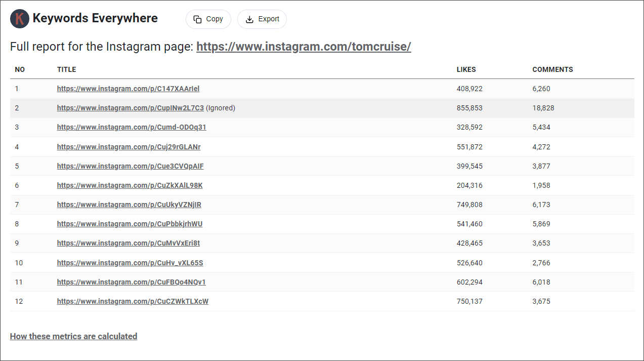The image size is (644, 361).
Task: Click the NO column header
Action: (x=20, y=69)
